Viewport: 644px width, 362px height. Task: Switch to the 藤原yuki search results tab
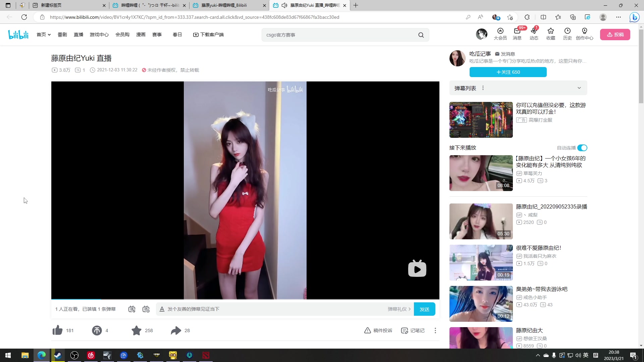coord(224,5)
